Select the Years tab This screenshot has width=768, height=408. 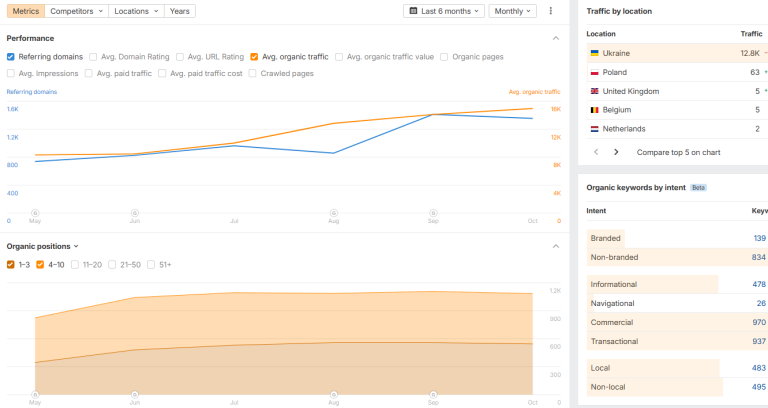click(x=180, y=11)
